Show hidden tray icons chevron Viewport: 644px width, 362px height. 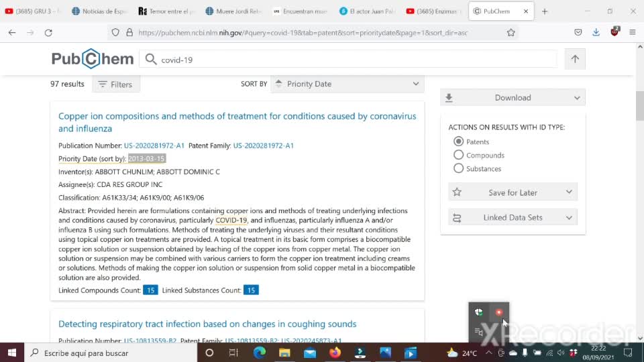click(489, 353)
